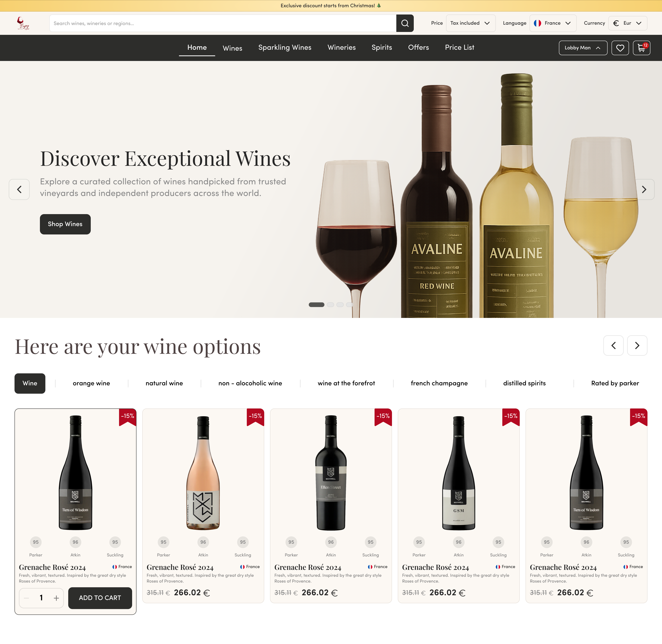This screenshot has width=662, height=644.
Task: Decrease quantity with minus stepper
Action: pos(26,598)
